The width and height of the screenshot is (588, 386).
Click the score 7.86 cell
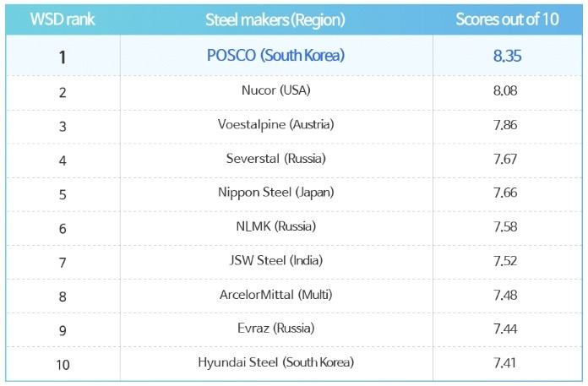pos(507,125)
